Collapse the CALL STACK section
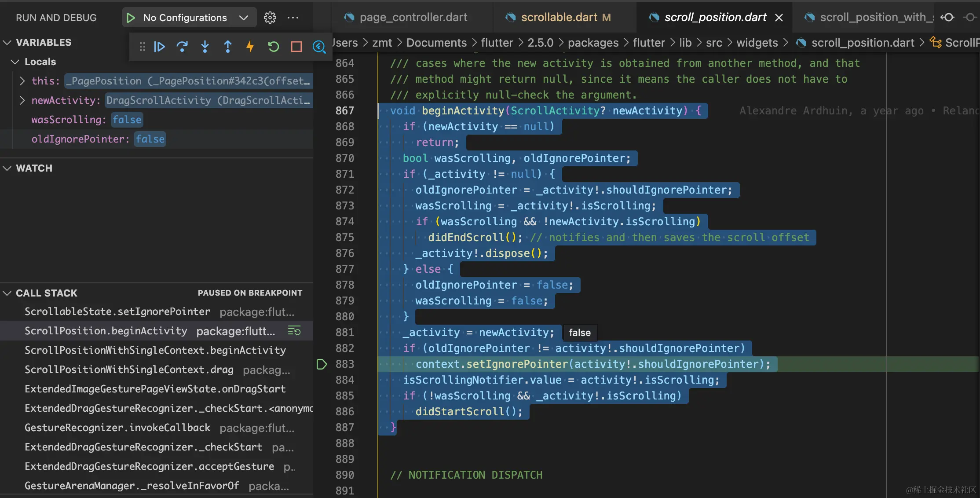Image resolution: width=980 pixels, height=498 pixels. tap(7, 293)
